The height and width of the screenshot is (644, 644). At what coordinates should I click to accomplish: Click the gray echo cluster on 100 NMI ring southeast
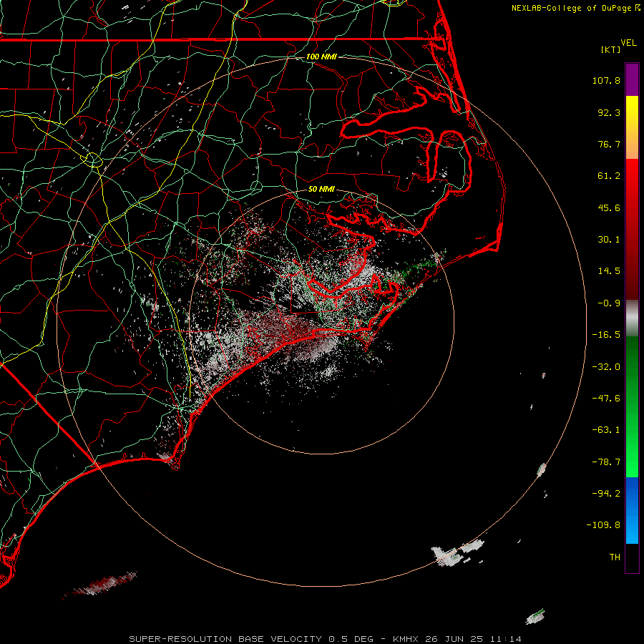[x=457, y=553]
